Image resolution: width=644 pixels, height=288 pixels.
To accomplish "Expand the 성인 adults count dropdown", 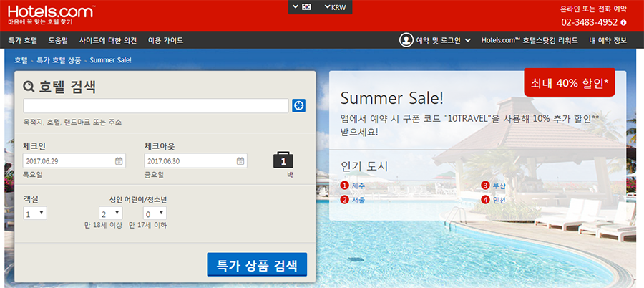I will (x=111, y=213).
